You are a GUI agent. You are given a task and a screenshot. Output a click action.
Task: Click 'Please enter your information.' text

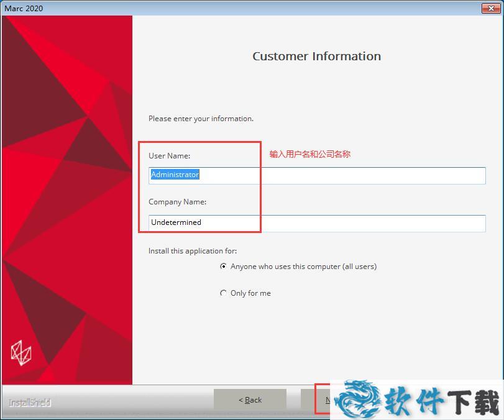pos(201,119)
